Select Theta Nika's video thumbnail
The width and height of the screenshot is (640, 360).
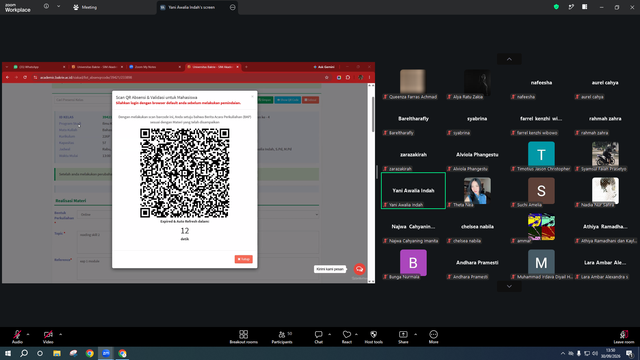(477, 191)
